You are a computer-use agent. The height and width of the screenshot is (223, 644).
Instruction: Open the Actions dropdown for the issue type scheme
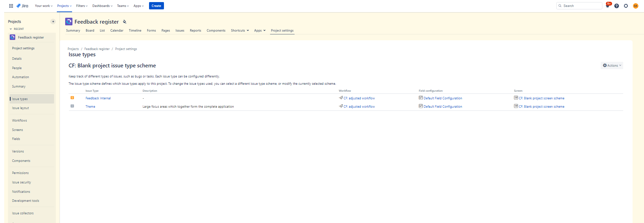612,66
